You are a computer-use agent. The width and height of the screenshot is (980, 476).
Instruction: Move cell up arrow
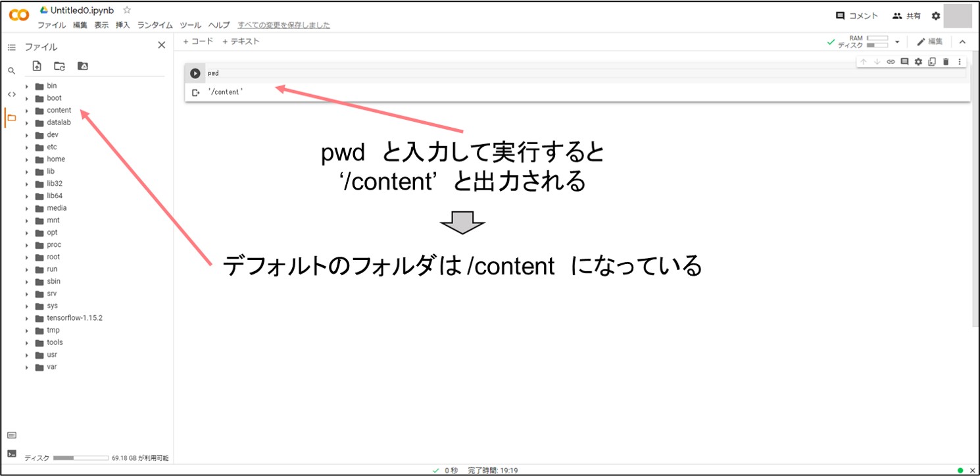(864, 62)
